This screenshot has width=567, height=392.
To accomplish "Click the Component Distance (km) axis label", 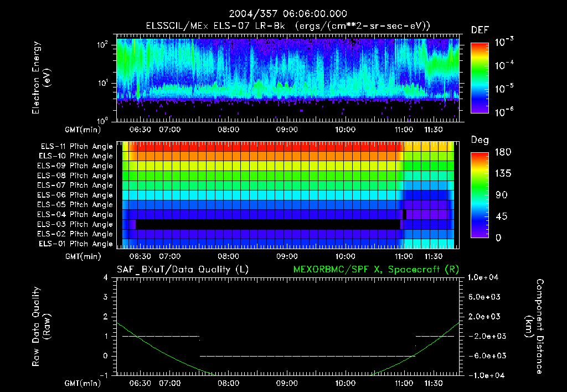I will [534, 327].
